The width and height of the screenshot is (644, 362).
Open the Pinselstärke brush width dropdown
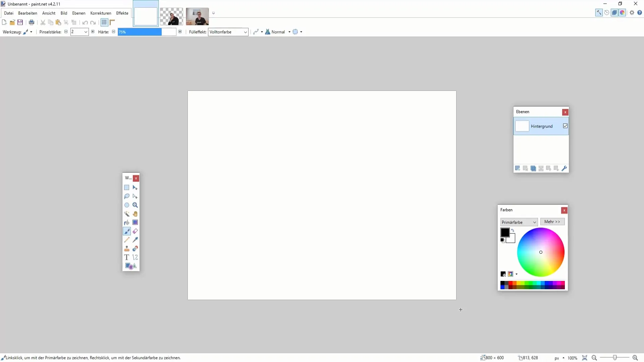tap(86, 32)
